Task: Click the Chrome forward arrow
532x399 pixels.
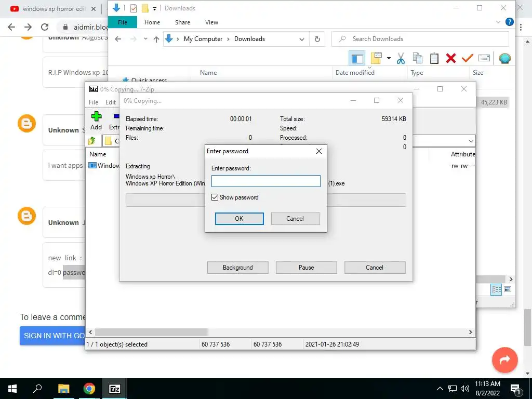Action: [x=28, y=27]
